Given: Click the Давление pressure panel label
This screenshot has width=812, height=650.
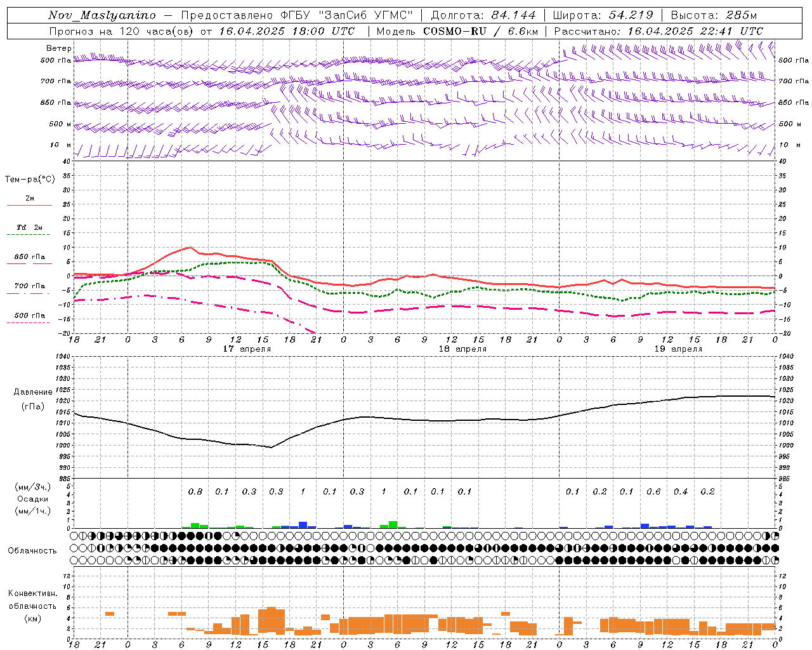Looking at the screenshot, I should (32, 392).
